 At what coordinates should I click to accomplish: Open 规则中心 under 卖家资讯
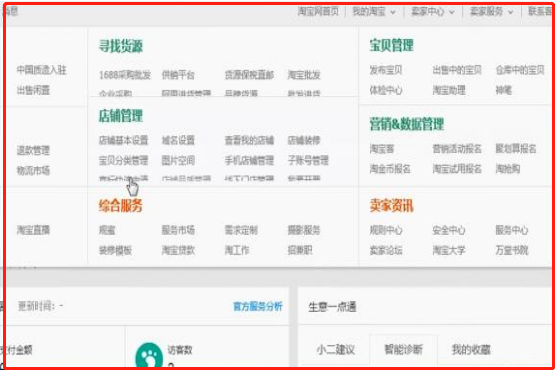pos(386,230)
